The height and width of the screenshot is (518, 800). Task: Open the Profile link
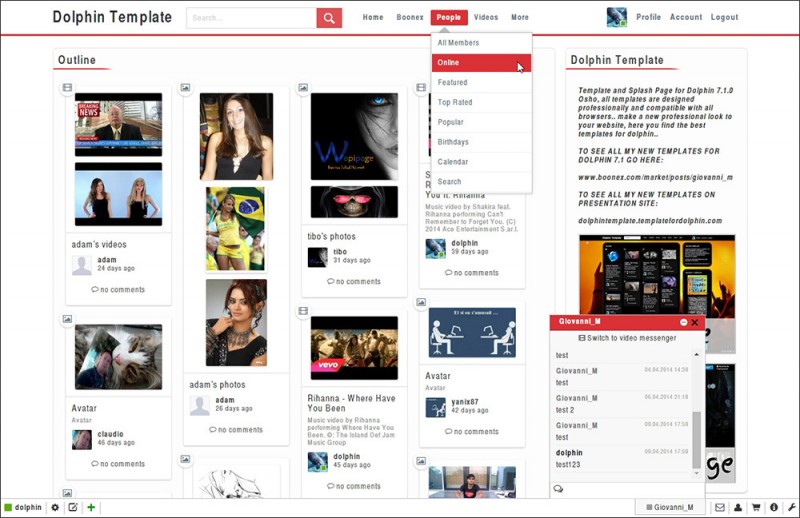pos(648,17)
